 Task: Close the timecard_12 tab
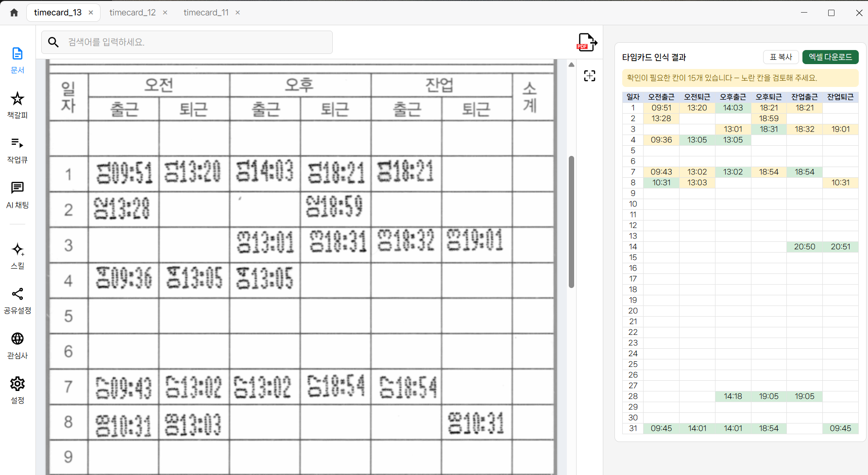click(x=165, y=13)
